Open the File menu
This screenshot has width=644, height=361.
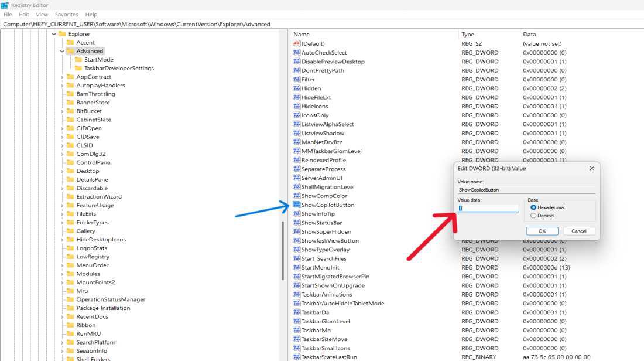pos(8,15)
